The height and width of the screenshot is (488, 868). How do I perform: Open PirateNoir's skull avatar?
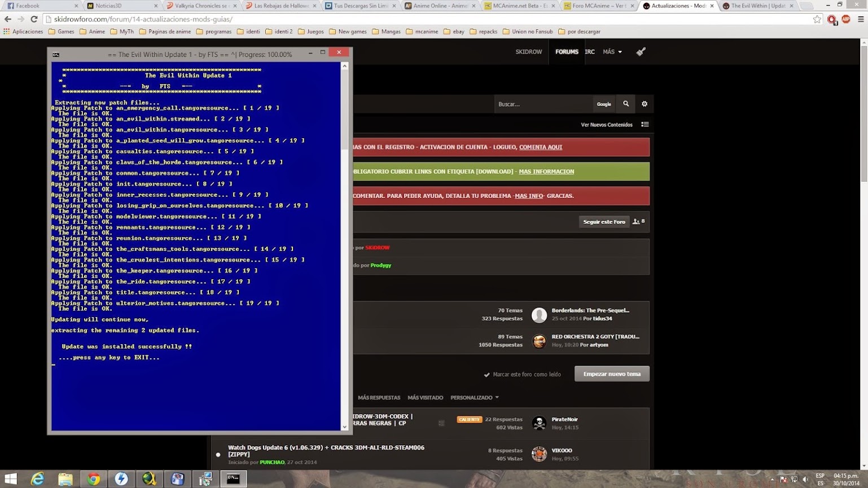(x=539, y=423)
